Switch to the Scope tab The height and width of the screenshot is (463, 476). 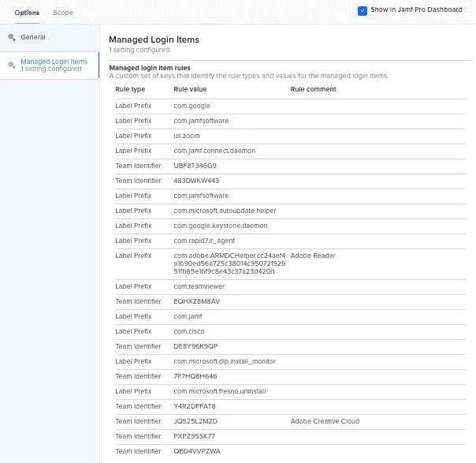[63, 13]
